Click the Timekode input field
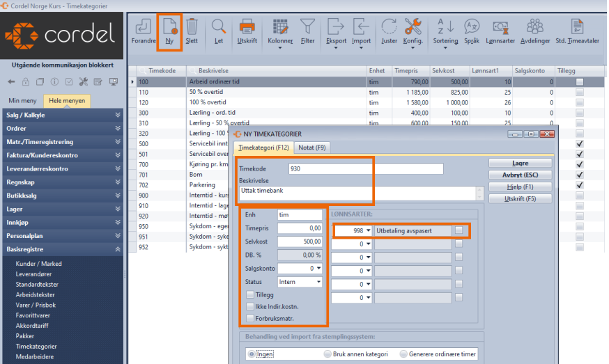This screenshot has width=609, height=364. pos(366,169)
